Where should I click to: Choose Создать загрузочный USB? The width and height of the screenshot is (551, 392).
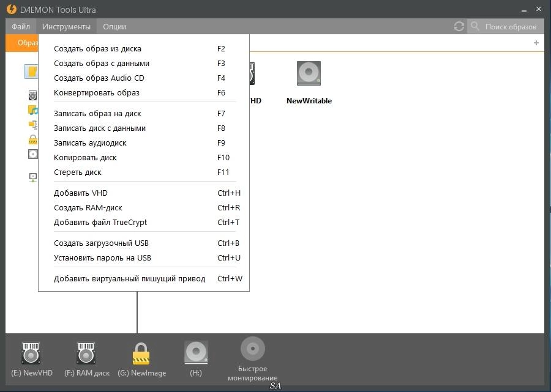(144, 243)
